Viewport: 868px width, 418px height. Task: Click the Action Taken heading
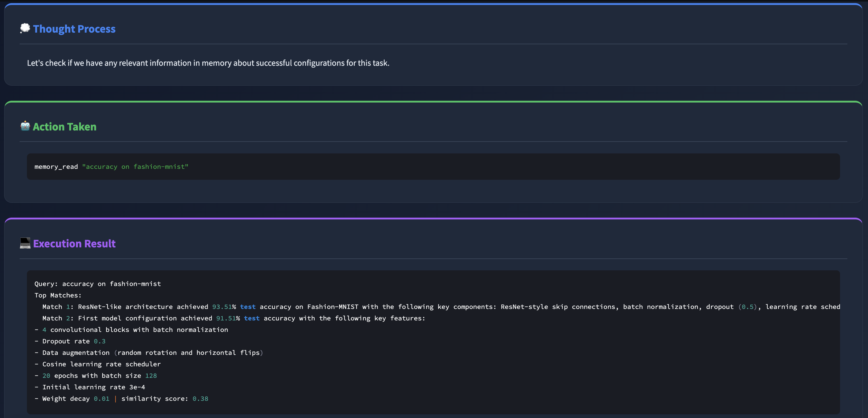[x=64, y=127]
